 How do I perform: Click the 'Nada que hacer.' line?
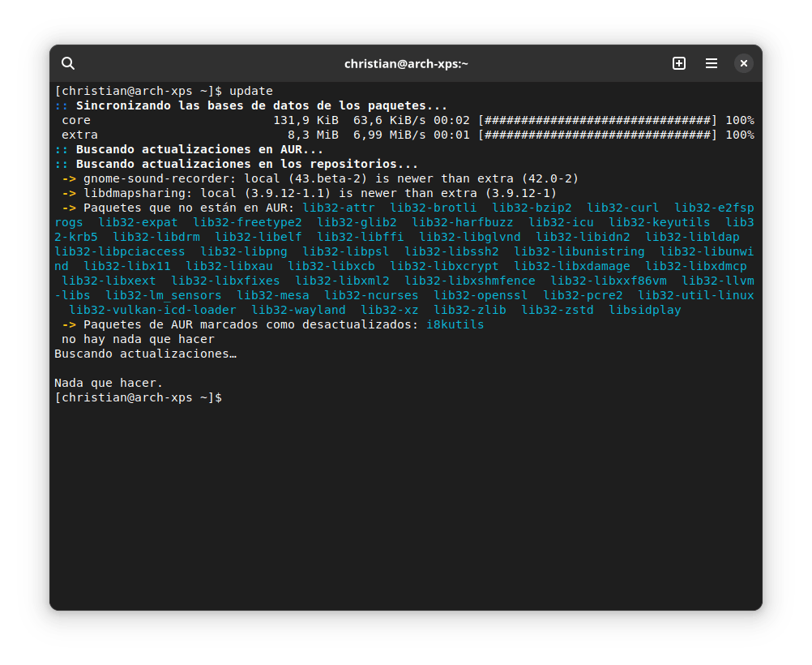pos(109,383)
